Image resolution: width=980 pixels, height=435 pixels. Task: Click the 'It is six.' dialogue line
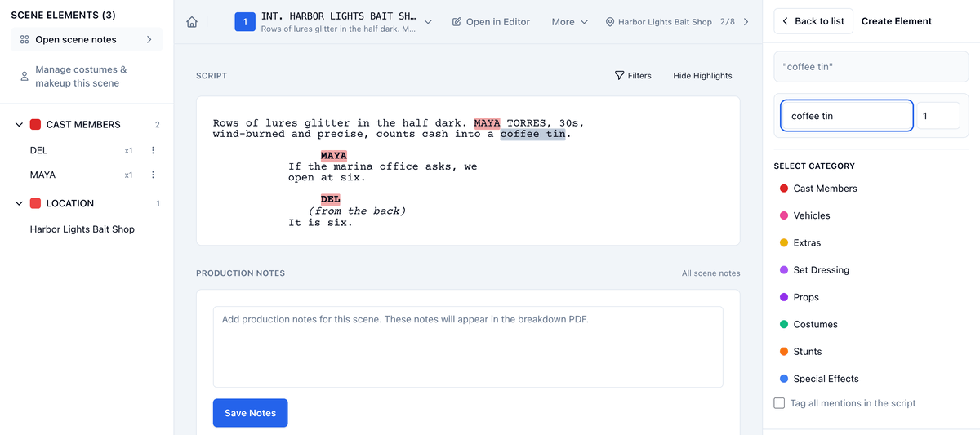(x=320, y=222)
